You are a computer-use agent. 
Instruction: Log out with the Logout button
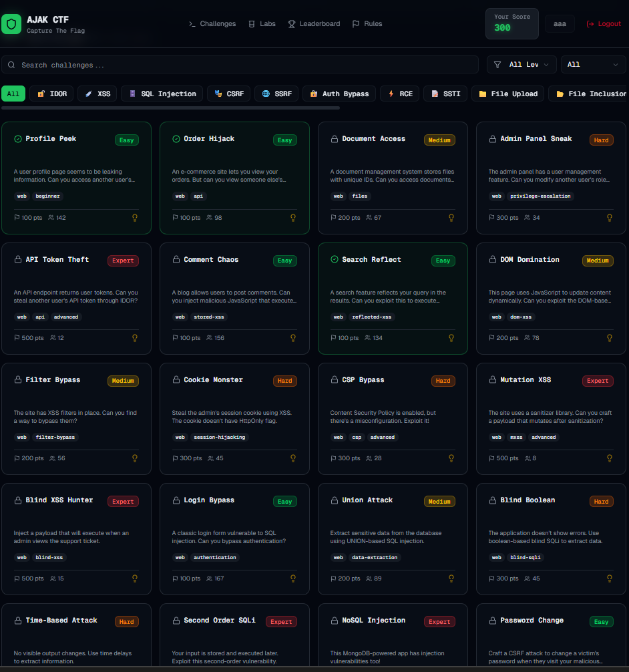tap(603, 24)
